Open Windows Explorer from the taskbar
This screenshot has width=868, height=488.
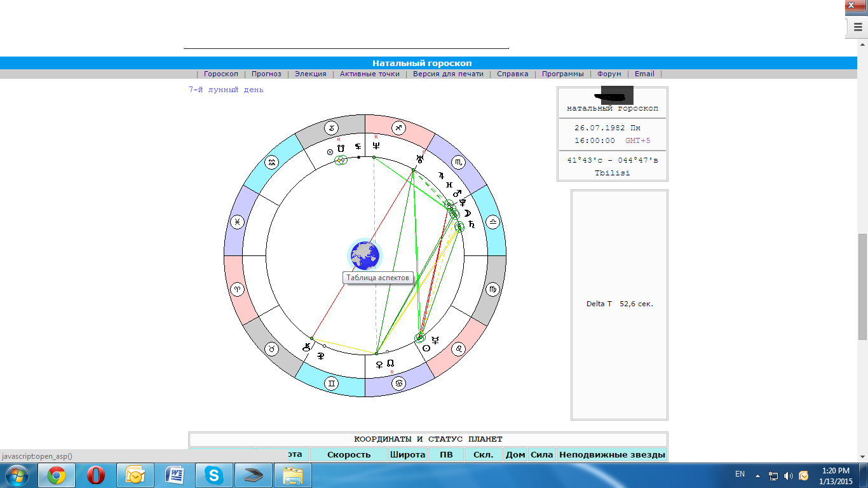click(292, 475)
